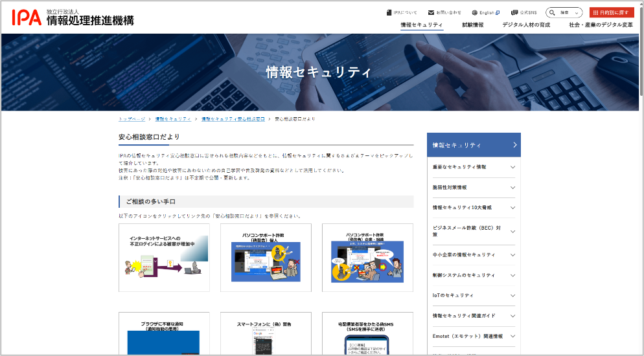The image size is (644, 356).
Task: Open the デジタル人材の育成 navigation tab
Action: point(526,25)
